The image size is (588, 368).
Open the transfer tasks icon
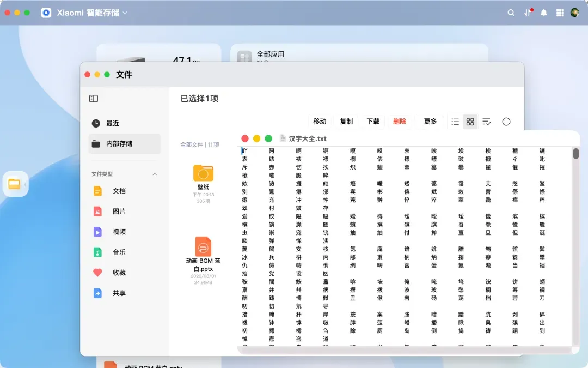pos(528,13)
